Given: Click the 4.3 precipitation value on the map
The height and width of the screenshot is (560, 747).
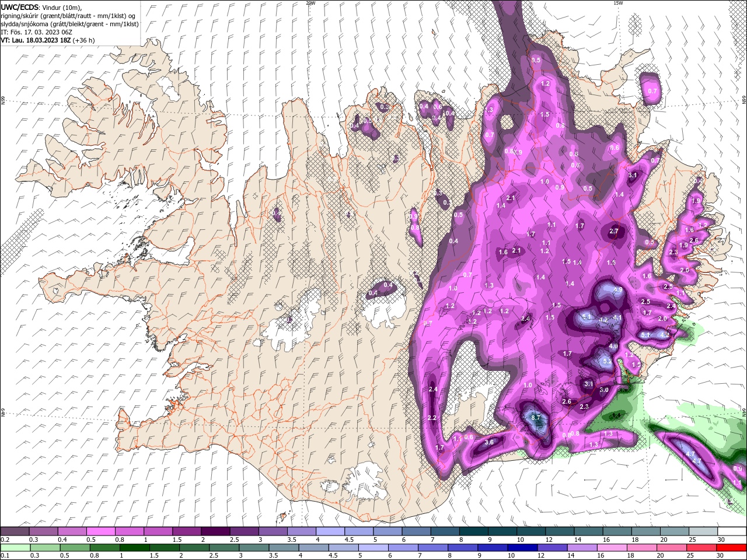Looking at the screenshot, I should [x=664, y=335].
